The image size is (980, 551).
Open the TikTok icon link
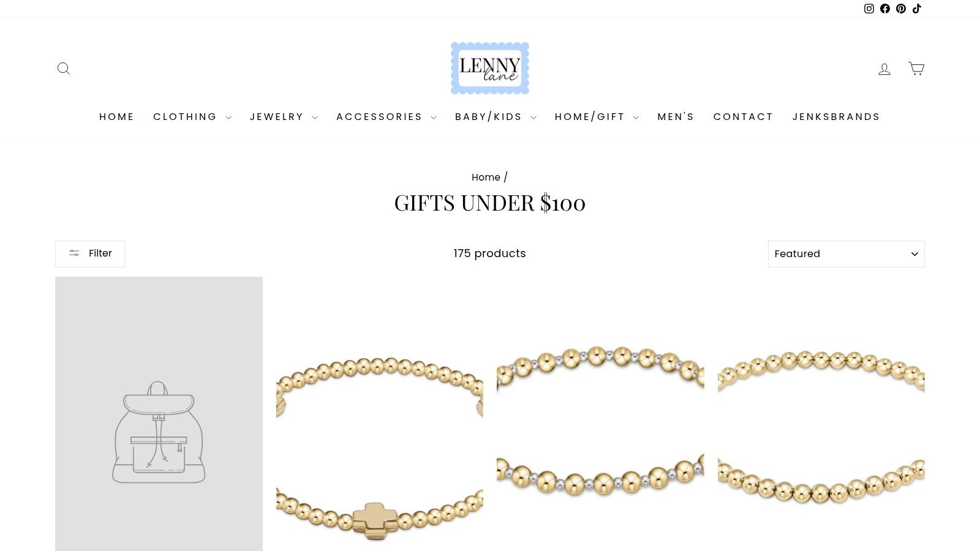(917, 9)
